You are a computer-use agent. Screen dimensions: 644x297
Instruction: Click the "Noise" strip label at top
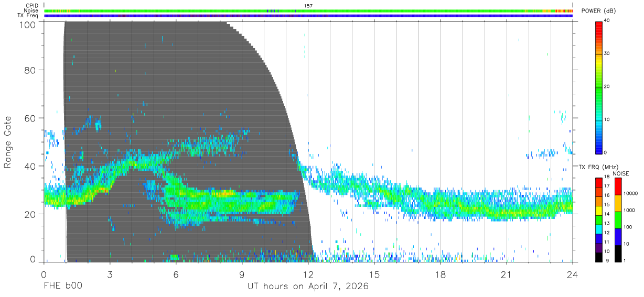[31, 10]
